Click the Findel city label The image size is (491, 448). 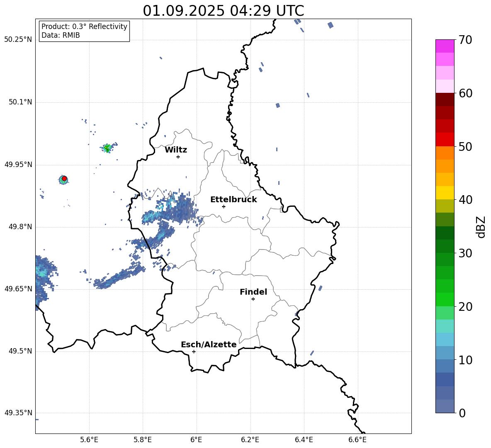(x=253, y=292)
